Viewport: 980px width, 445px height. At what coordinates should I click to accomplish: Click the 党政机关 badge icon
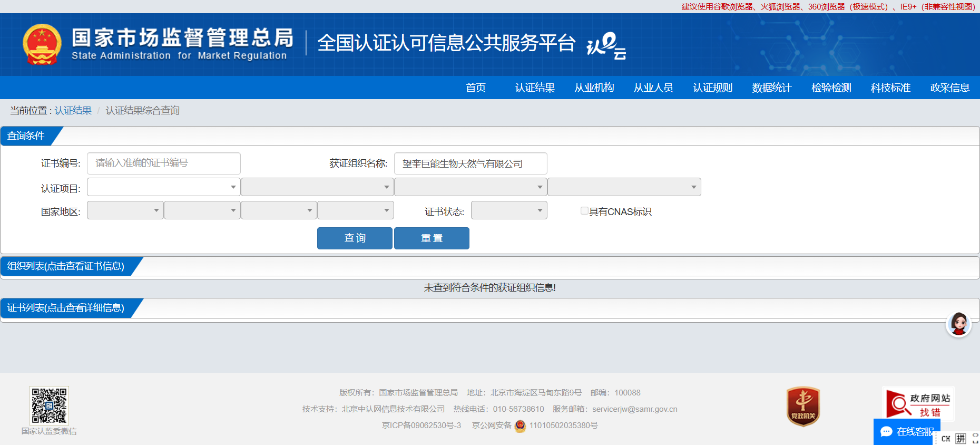[x=803, y=406]
